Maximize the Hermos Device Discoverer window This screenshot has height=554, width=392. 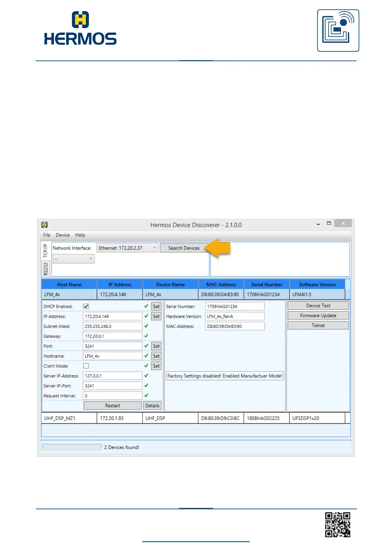click(328, 223)
